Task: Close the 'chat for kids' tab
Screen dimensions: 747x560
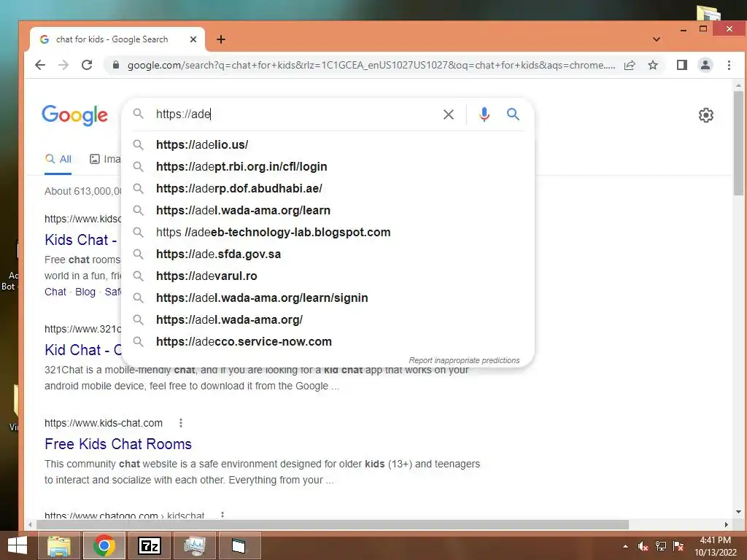Action: [x=193, y=39]
